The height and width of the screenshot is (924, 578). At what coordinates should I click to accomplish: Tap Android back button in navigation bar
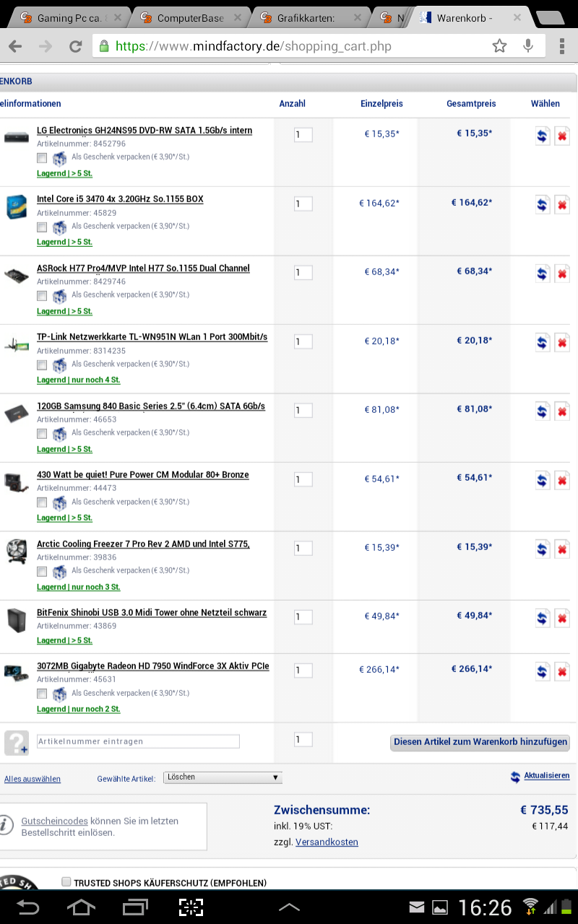click(27, 907)
